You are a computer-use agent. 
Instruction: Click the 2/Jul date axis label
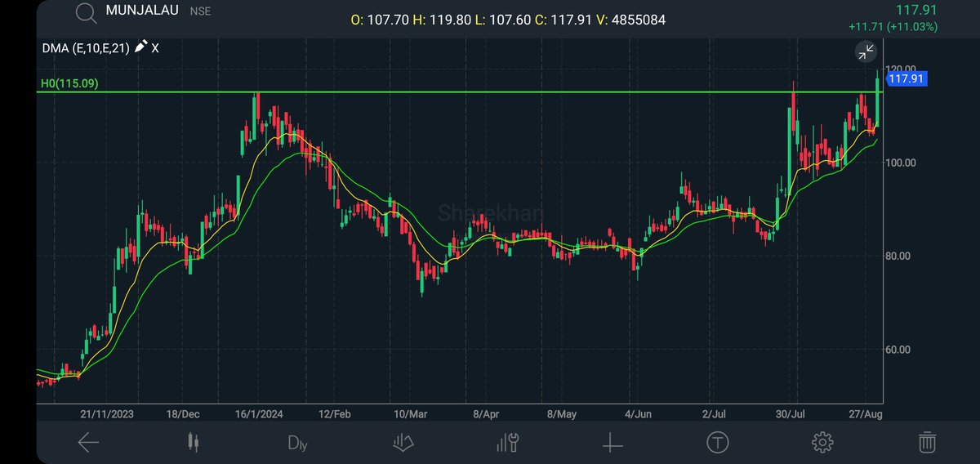(x=714, y=414)
